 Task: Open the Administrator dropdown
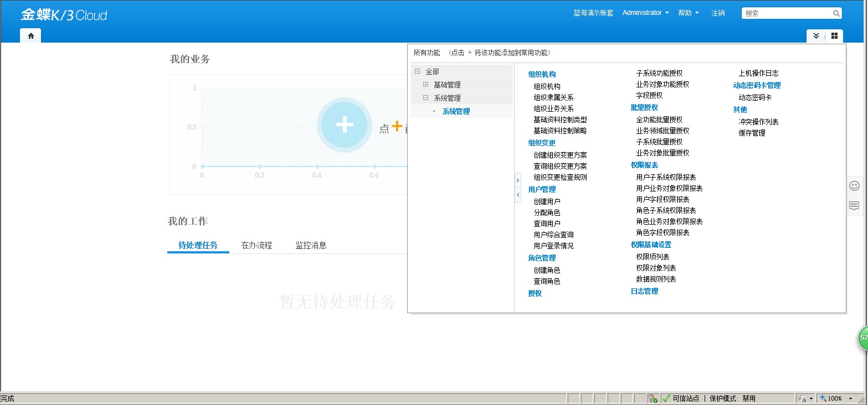pyautogui.click(x=645, y=13)
